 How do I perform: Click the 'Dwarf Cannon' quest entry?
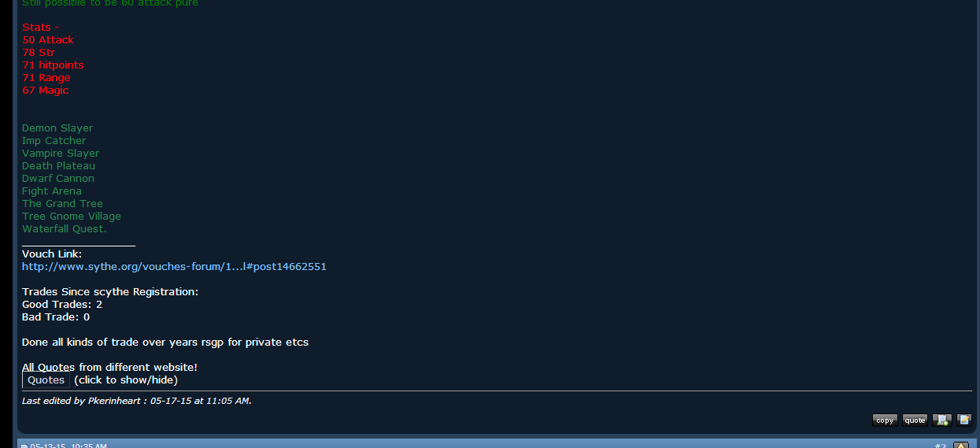click(58, 179)
